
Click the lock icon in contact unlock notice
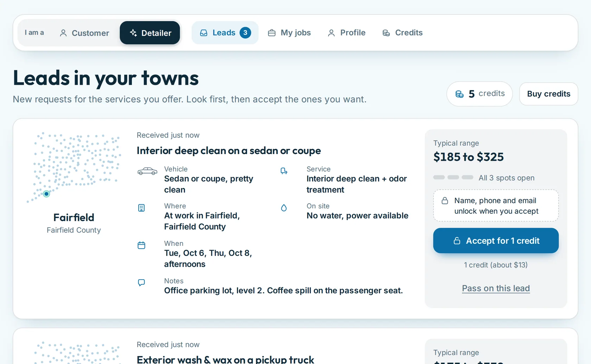(445, 200)
